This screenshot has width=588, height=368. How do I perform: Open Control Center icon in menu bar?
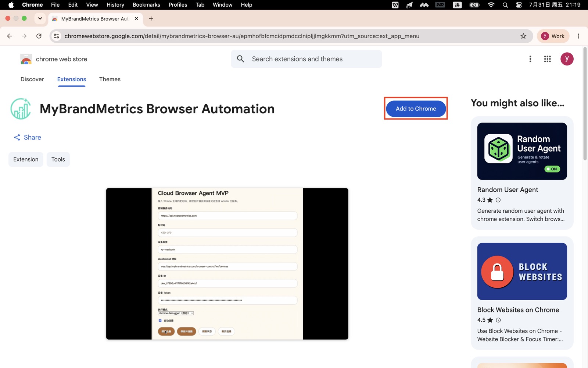coord(519,5)
